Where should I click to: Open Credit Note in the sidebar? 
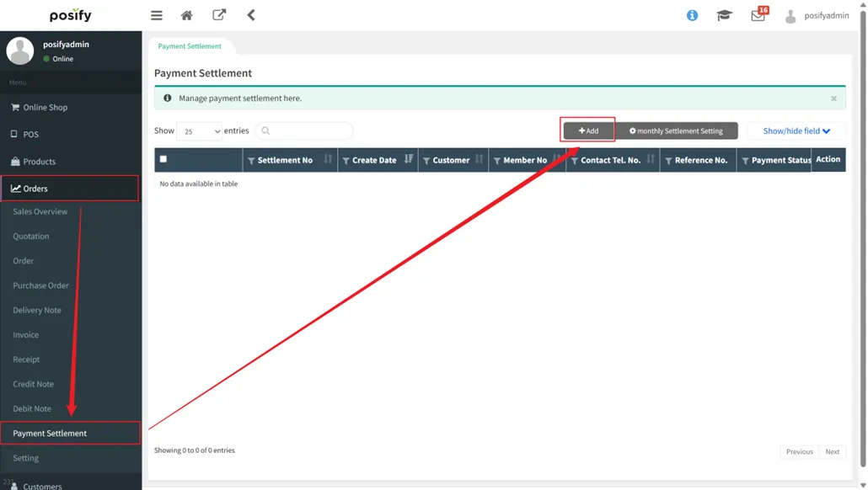[33, 384]
